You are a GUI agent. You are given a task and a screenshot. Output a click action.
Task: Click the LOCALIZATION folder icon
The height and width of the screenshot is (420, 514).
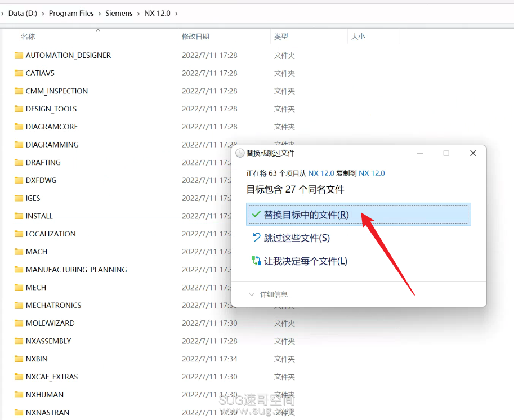coord(19,234)
